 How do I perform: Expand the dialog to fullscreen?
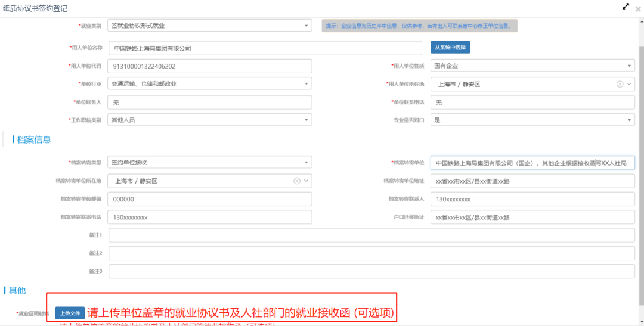pos(626,7)
